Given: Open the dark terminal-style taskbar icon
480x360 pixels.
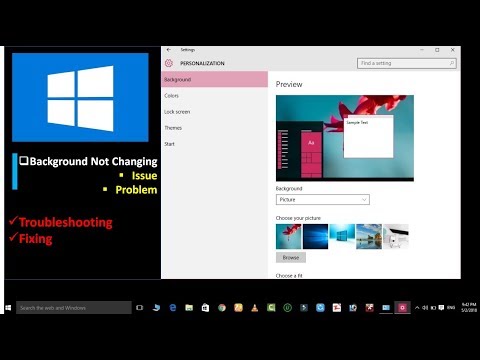Looking at the screenshot, I should pyautogui.click(x=304, y=308).
